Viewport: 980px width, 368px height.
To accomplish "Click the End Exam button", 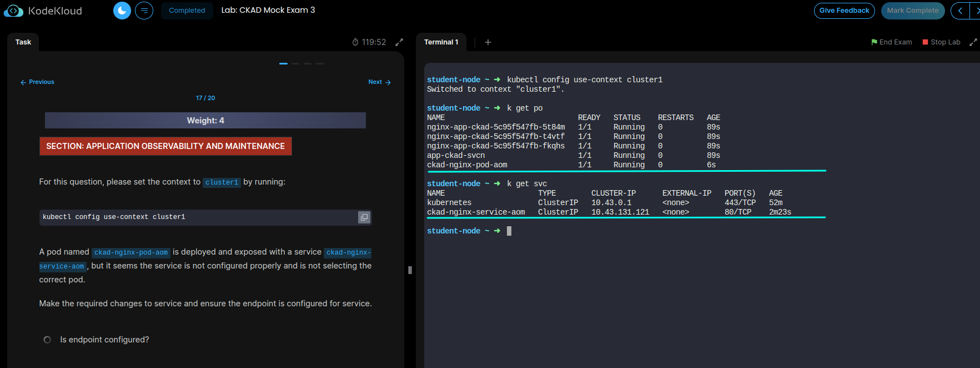I will point(891,42).
